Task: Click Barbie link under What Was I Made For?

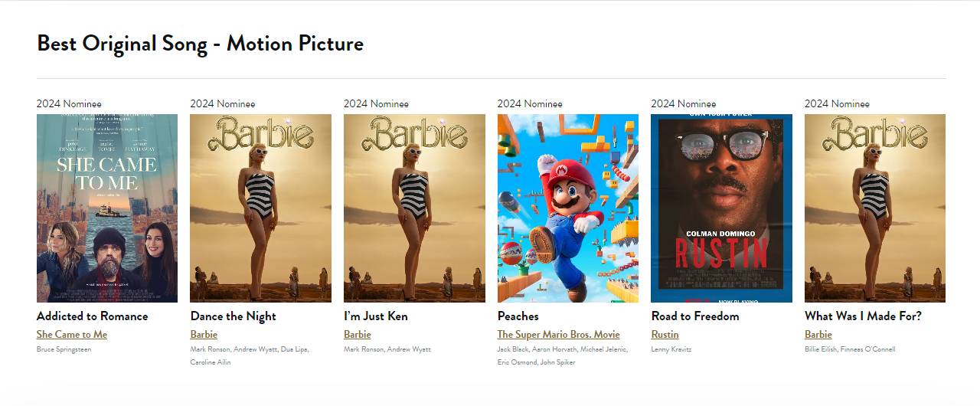Action: (x=818, y=335)
